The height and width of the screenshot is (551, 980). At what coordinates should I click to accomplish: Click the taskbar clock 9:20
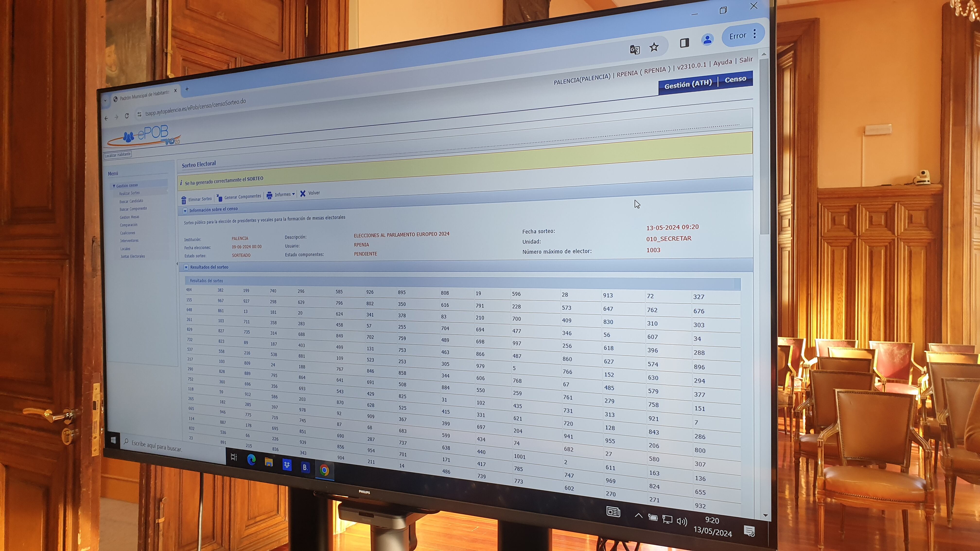(x=712, y=520)
